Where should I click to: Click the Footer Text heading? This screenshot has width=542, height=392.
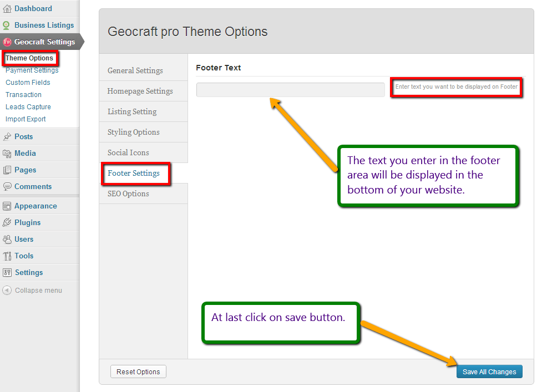(219, 68)
